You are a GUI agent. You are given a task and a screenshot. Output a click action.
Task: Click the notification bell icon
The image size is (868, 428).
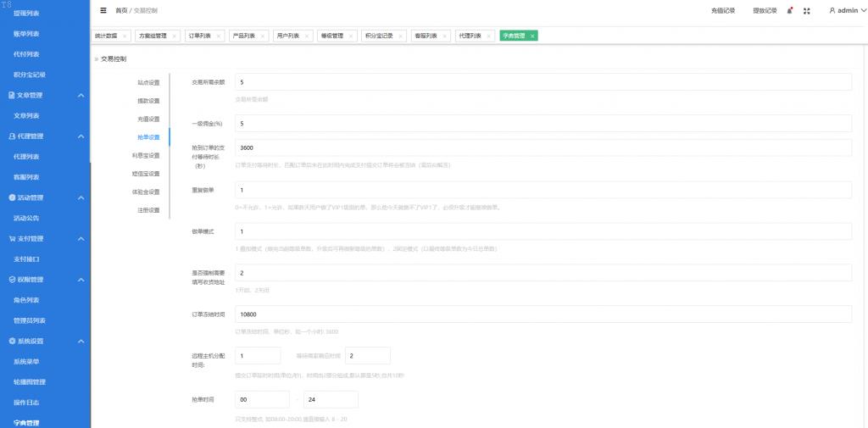pyautogui.click(x=790, y=10)
